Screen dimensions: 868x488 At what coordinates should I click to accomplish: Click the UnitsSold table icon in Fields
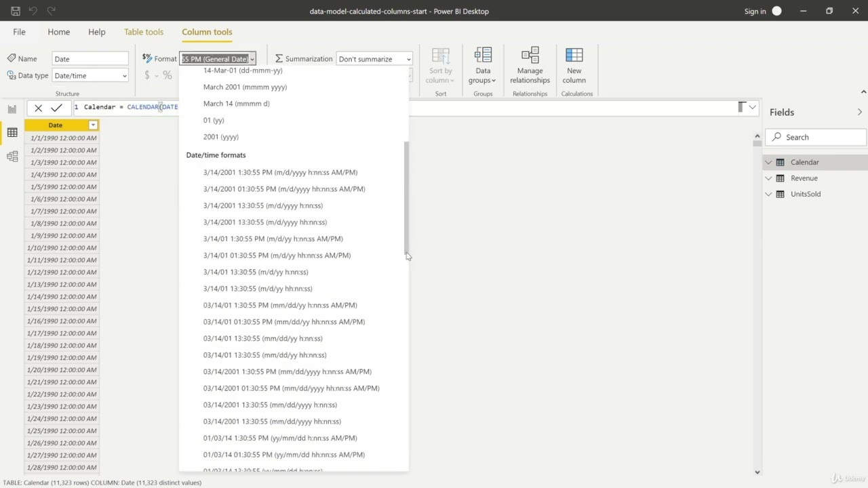pos(781,194)
